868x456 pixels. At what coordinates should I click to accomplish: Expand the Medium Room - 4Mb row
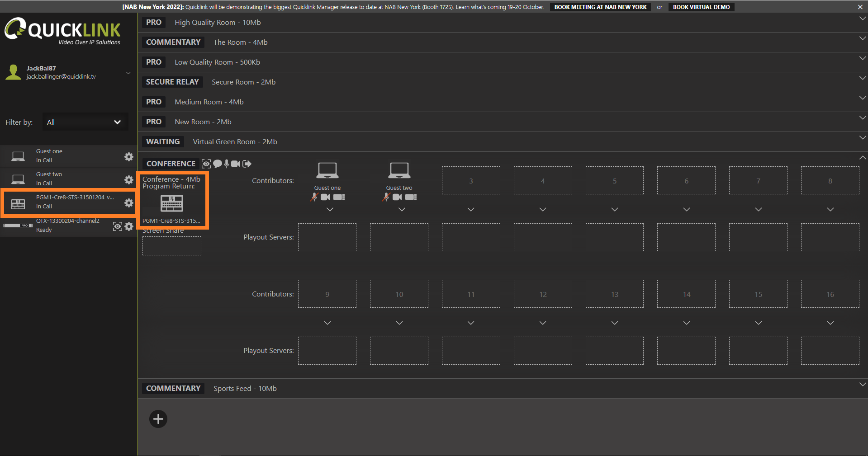pos(862,98)
